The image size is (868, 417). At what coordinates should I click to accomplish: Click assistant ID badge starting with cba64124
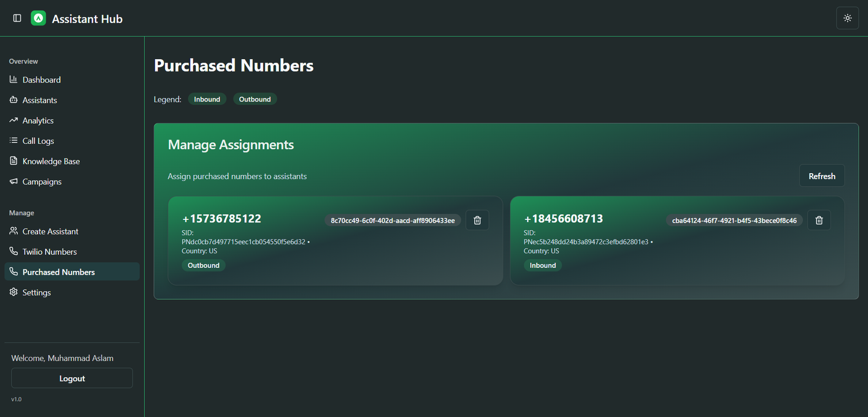pos(734,220)
